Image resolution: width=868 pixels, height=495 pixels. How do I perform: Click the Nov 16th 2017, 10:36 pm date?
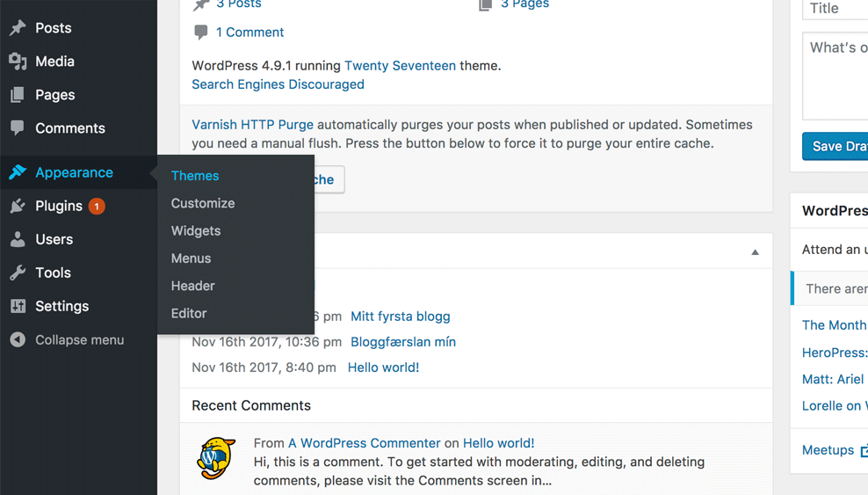pyautogui.click(x=267, y=342)
